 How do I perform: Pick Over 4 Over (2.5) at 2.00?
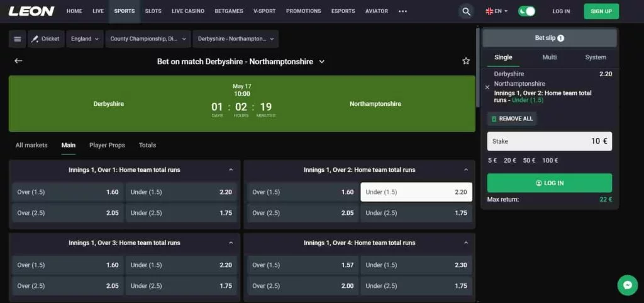point(303,286)
